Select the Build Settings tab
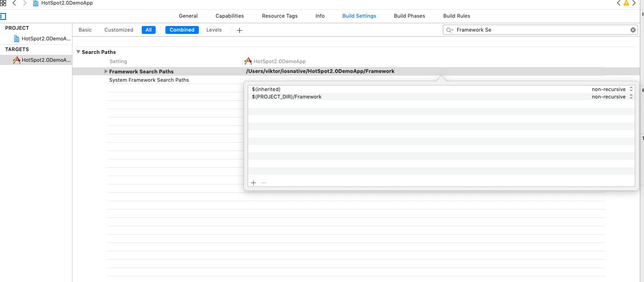The height and width of the screenshot is (282, 644). coord(359,16)
